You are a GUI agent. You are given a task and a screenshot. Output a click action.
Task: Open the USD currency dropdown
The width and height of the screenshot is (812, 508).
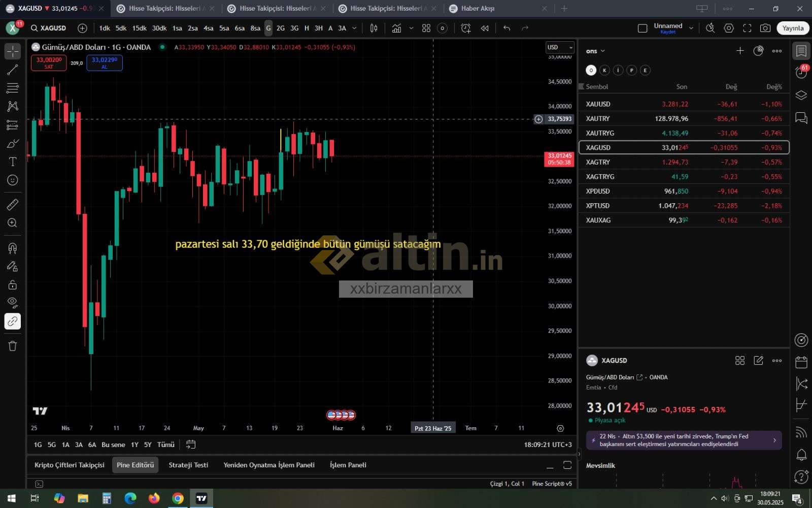[x=560, y=47]
